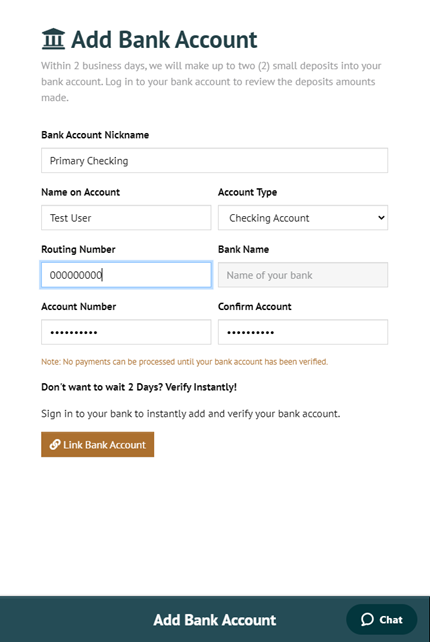Click the small deposits description paragraph
This screenshot has width=430, height=642.
pyautogui.click(x=211, y=81)
